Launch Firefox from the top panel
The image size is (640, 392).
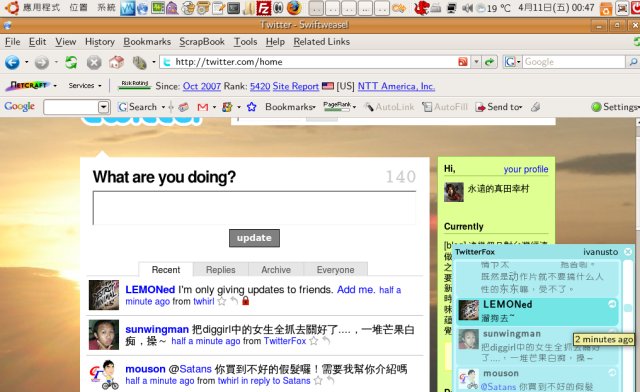tap(294, 7)
